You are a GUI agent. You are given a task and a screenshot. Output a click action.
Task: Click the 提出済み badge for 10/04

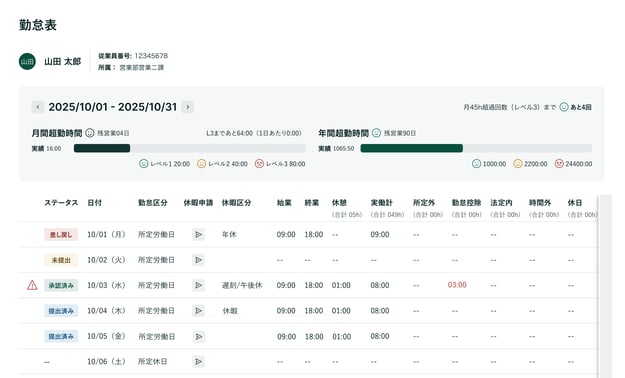click(61, 311)
